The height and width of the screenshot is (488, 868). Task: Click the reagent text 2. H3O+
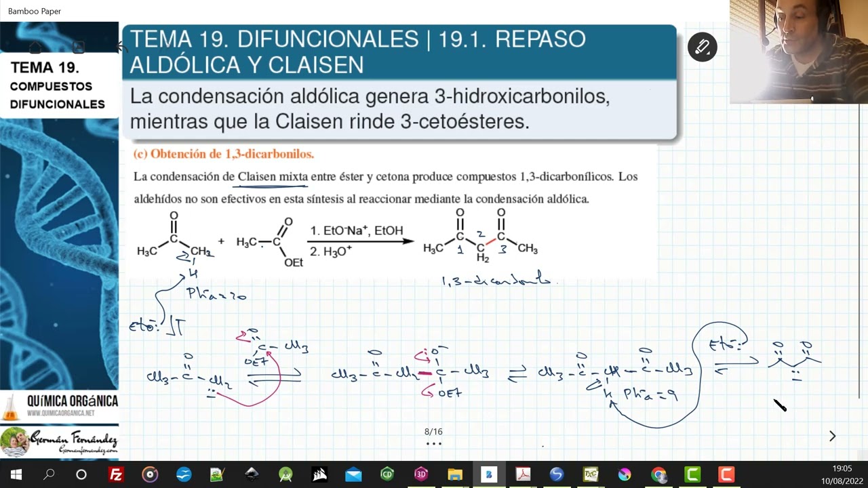[331, 252]
